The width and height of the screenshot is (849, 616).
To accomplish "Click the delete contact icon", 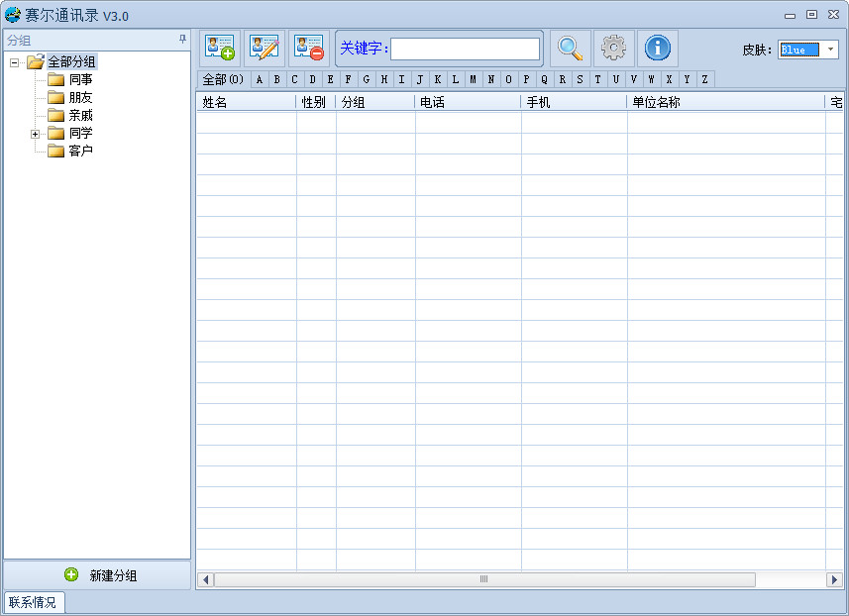I will [309, 49].
